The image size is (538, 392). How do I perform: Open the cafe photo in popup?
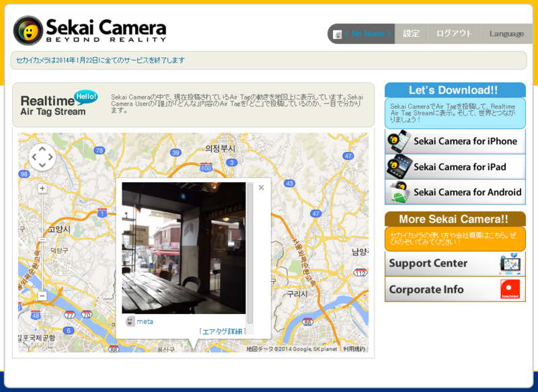coord(184,247)
